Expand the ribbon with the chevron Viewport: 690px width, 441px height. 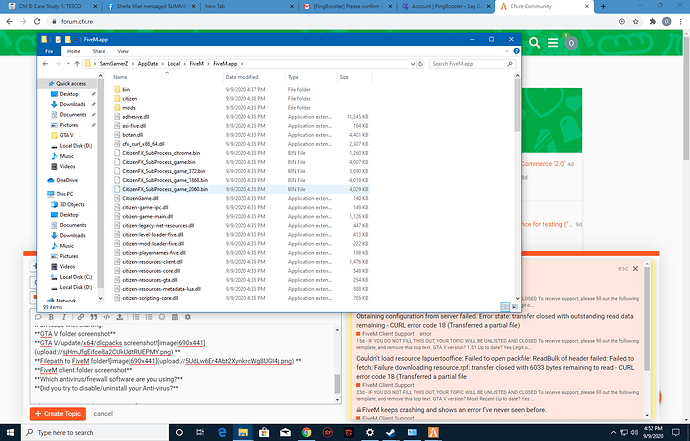[505, 50]
